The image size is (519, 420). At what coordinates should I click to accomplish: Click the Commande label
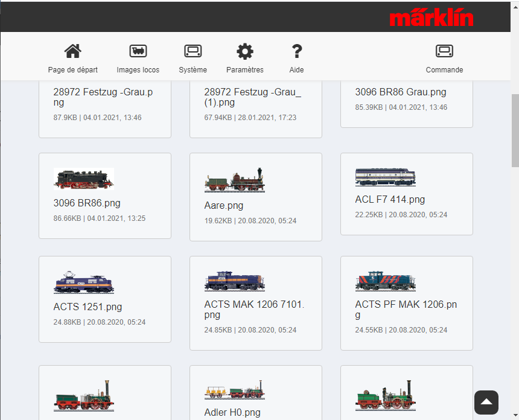point(444,70)
